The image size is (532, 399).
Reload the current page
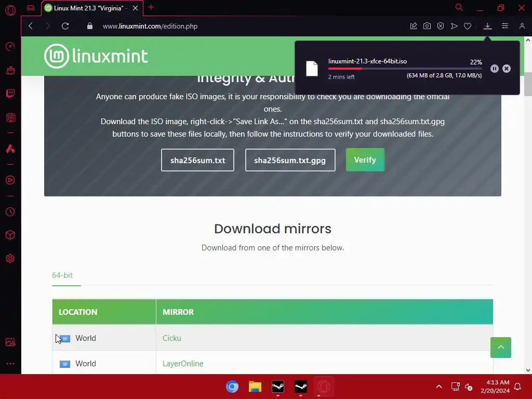[x=65, y=26]
